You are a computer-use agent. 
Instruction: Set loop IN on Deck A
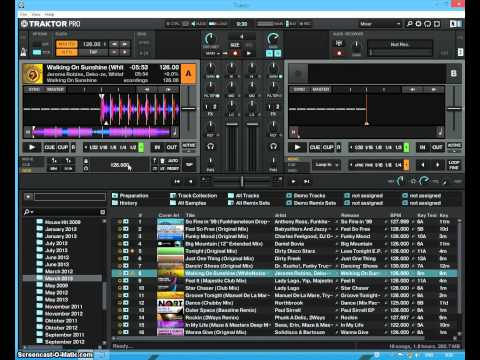click(157, 147)
